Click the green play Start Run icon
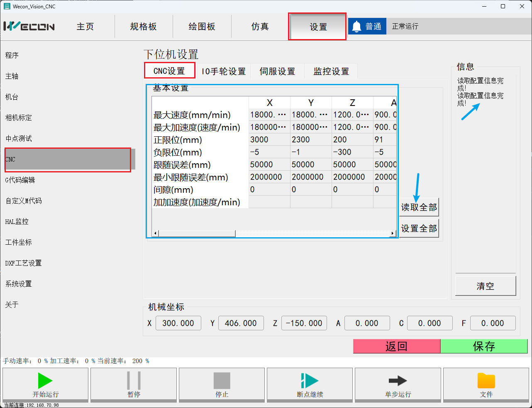Viewport: 532px width, 408px height. tap(45, 381)
